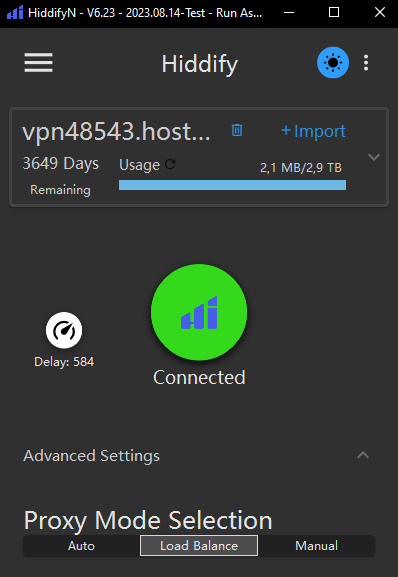Disconnect using the green Connected button
Image resolution: width=398 pixels, height=577 pixels.
[x=199, y=312]
